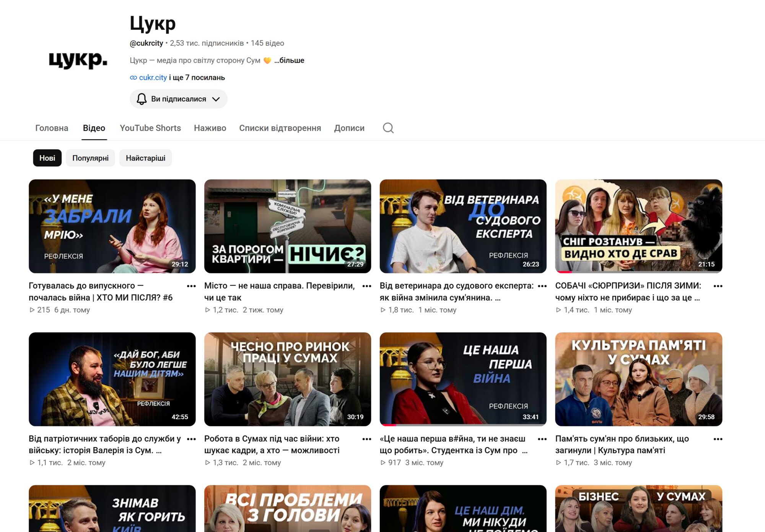Play the 'Чесно про ринок праці у Сумах' thumbnail

tap(288, 379)
